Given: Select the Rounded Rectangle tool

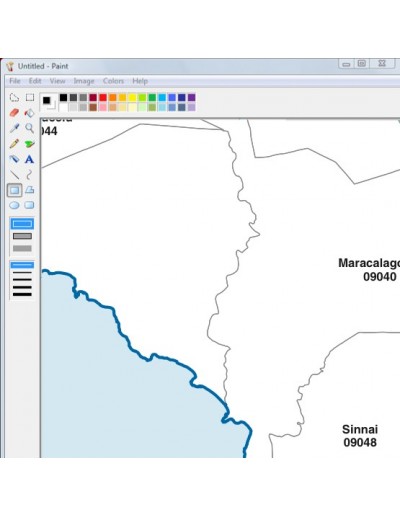Looking at the screenshot, I should point(30,205).
